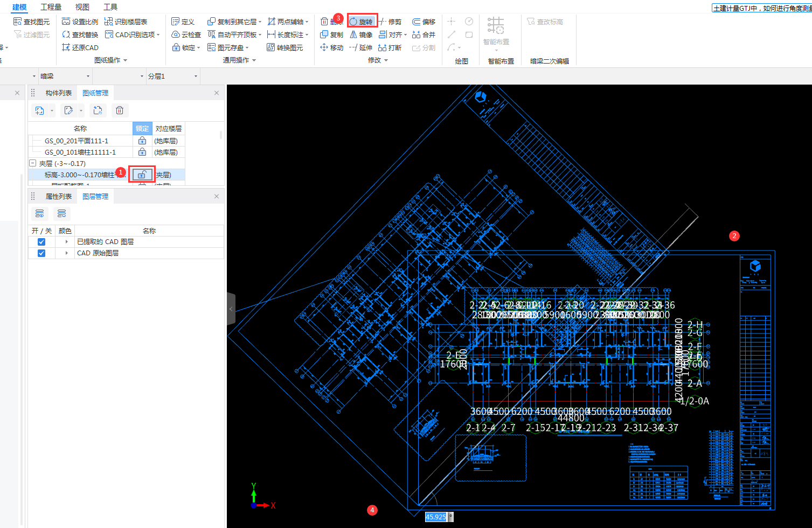The width and height of the screenshot is (812, 528).
Task: Click the 复制 (copy) tool in 修改
Action: tap(331, 34)
